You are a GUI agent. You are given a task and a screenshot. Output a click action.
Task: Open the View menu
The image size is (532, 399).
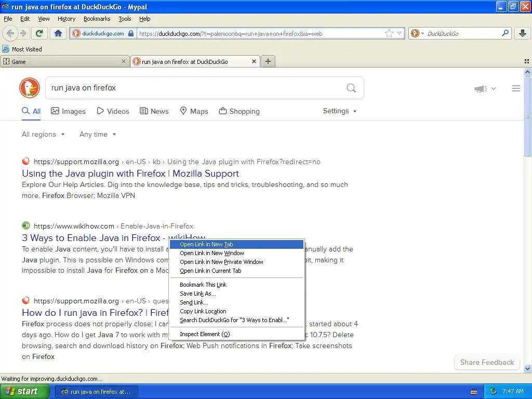(x=44, y=19)
